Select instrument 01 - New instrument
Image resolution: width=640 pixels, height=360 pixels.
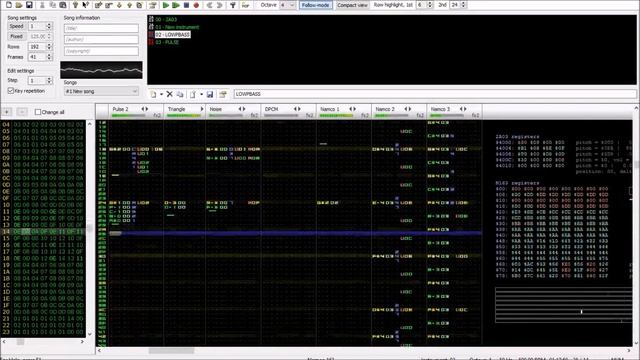click(x=177, y=27)
